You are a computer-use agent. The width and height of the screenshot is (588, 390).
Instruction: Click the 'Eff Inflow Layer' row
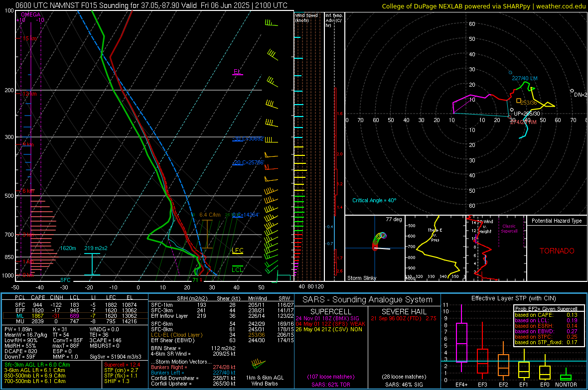(222, 316)
